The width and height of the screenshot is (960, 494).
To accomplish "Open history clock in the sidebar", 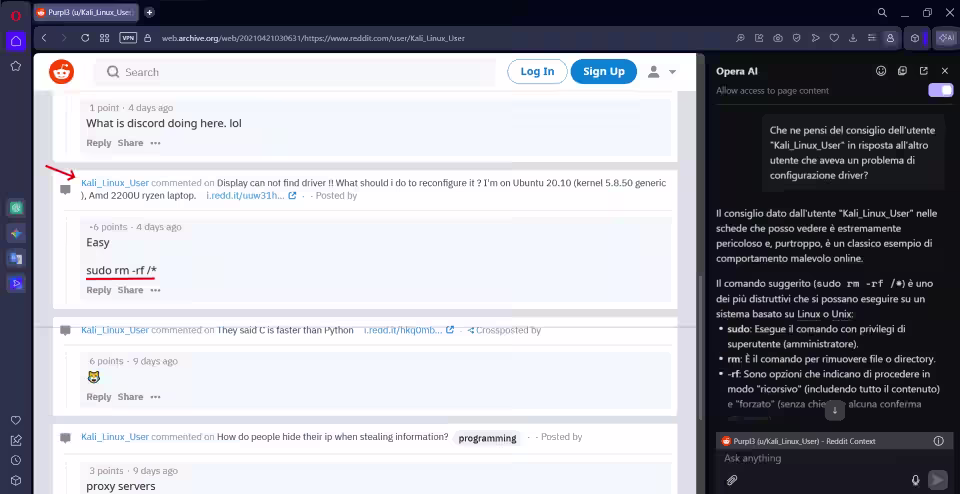I will point(16,460).
